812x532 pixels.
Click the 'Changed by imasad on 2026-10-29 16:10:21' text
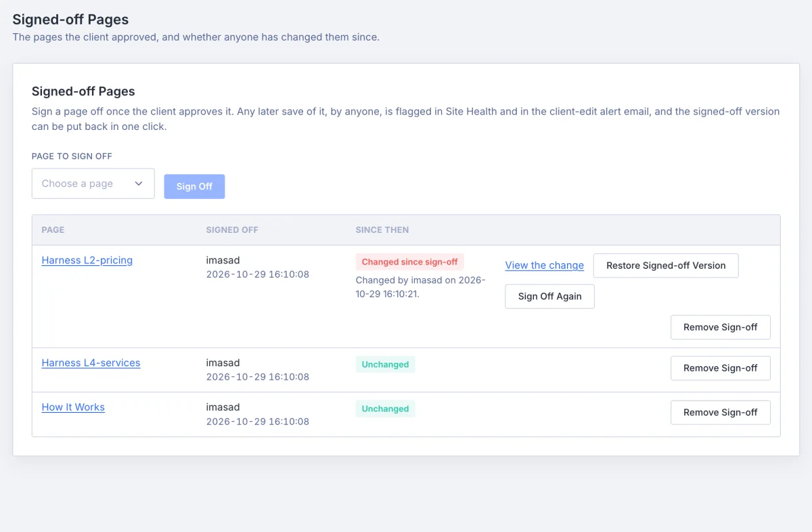[421, 287]
